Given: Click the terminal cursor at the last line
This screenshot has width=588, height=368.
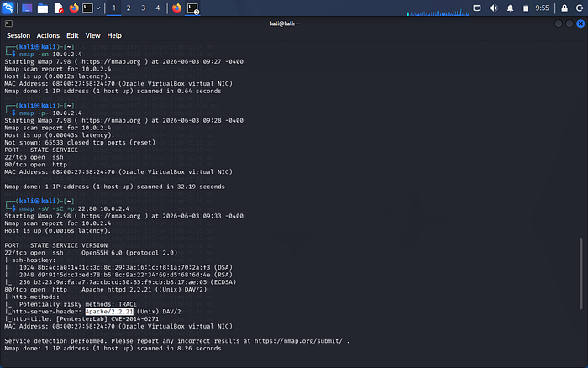Looking at the screenshot, I should pyautogui.click(x=7, y=355).
